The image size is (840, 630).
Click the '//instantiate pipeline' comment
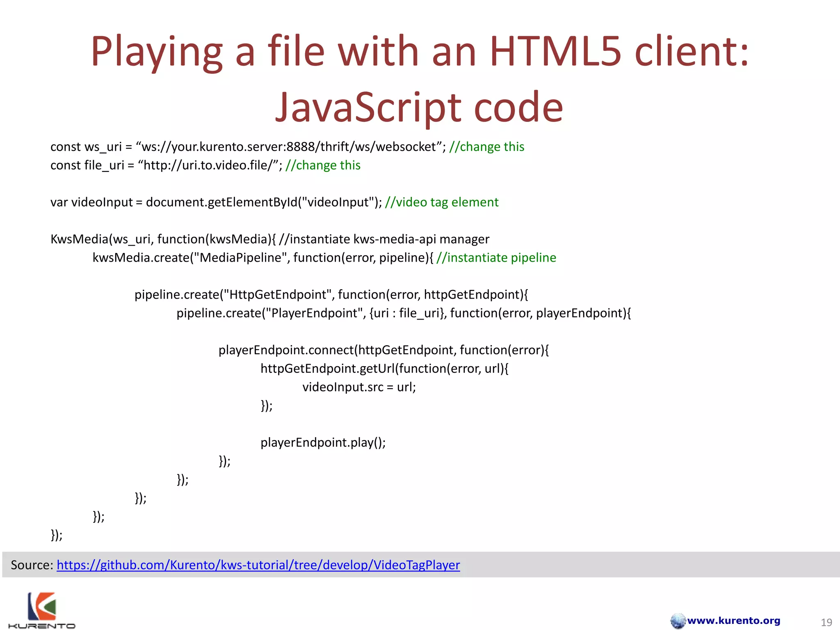coord(496,258)
